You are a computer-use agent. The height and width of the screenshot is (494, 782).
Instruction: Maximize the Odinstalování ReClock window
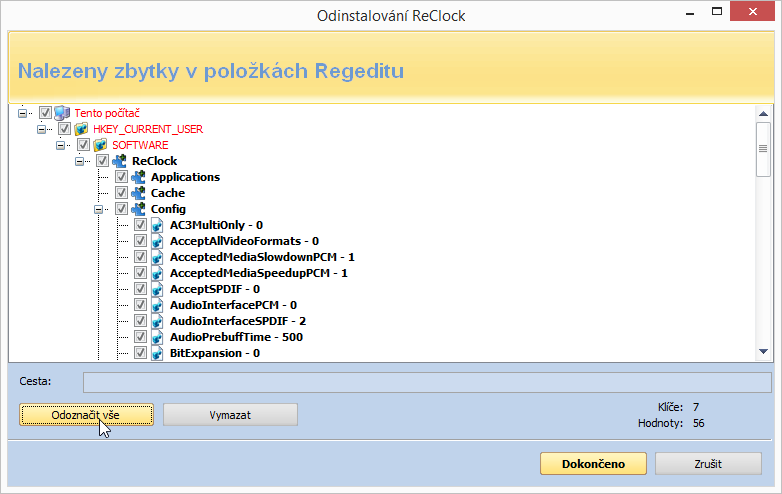point(717,11)
